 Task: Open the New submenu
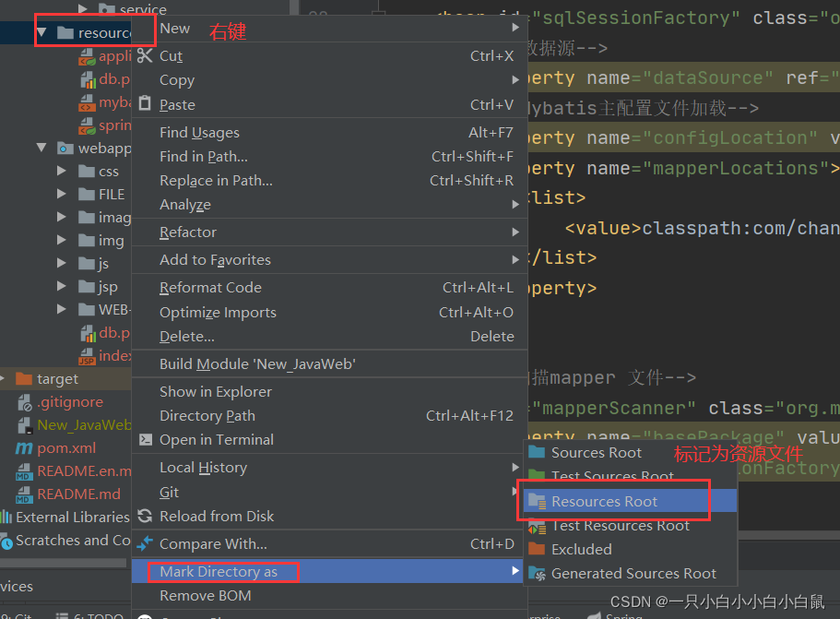[x=329, y=29]
